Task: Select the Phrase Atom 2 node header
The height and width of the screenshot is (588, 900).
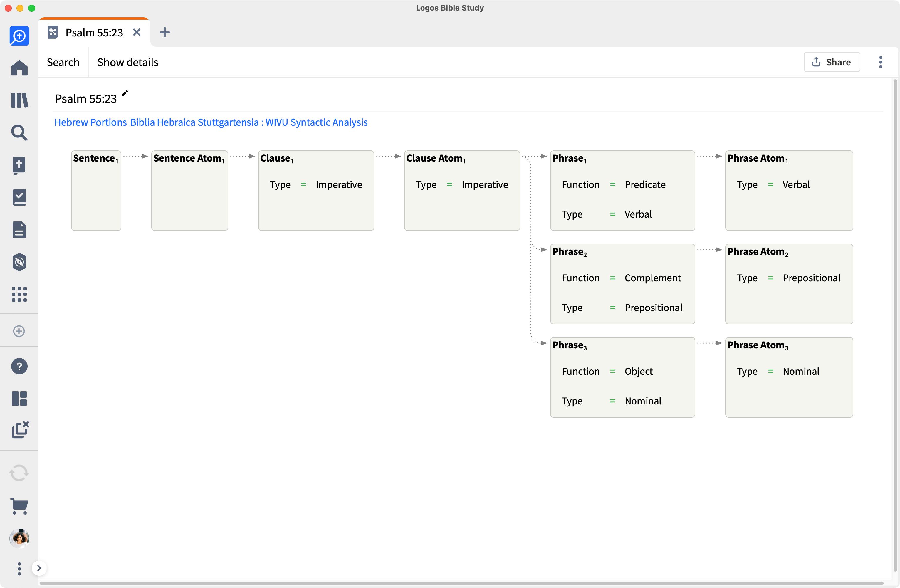Action: [758, 251]
